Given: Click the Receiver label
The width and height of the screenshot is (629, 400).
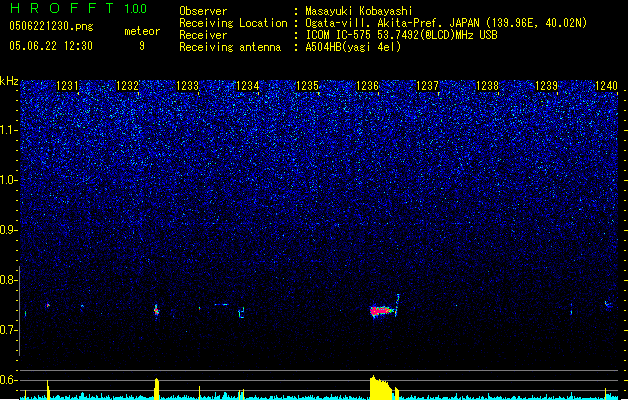Looking at the screenshot, I should (x=203, y=35).
